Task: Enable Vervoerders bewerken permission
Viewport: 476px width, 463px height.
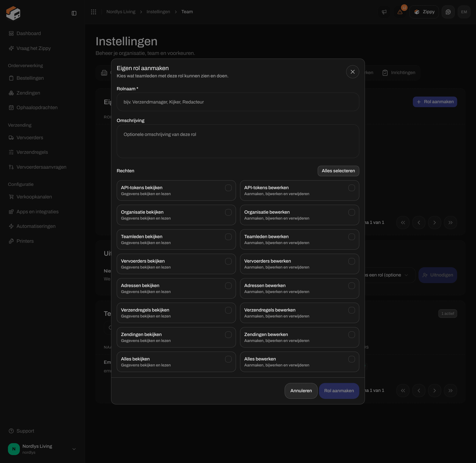Action: click(352, 261)
